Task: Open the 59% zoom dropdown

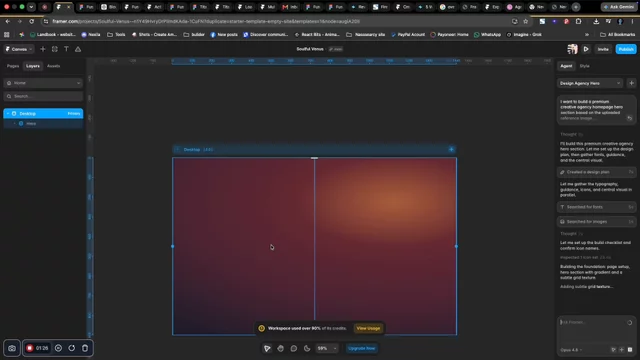Action: point(327,348)
